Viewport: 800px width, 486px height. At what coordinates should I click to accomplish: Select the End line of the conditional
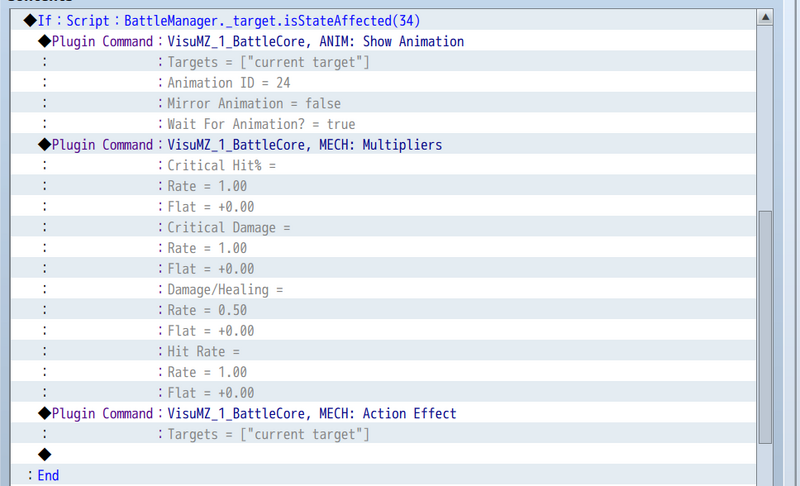(383, 475)
